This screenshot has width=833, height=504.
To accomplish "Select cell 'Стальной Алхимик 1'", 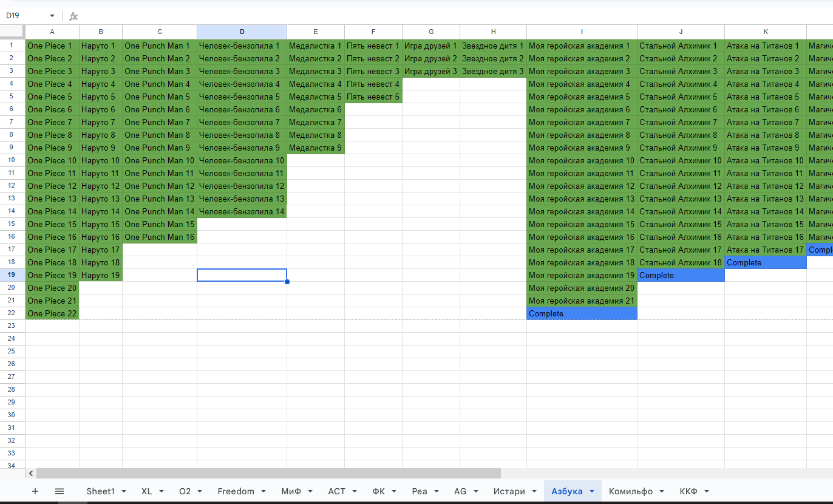I will (x=681, y=46).
